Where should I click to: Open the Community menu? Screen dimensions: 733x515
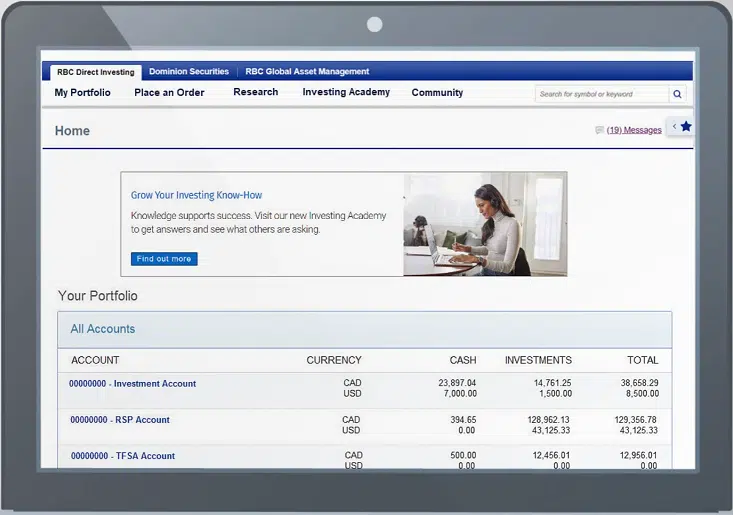[437, 93]
